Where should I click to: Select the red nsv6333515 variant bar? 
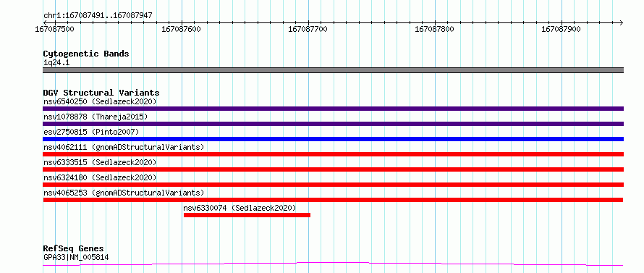(x=333, y=169)
